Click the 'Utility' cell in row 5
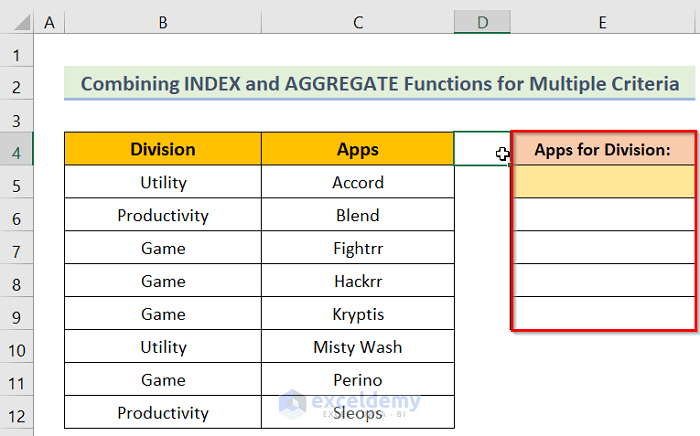 [x=163, y=182]
